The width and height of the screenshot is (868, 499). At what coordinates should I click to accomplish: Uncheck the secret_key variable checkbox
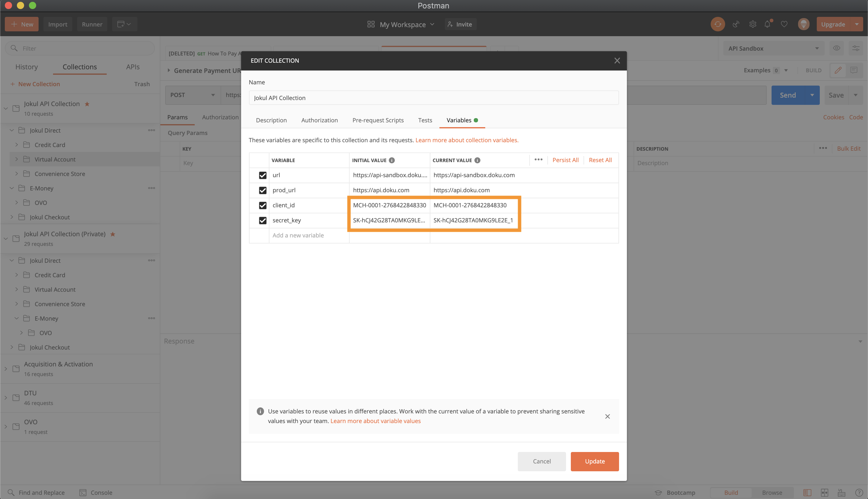[x=263, y=220]
